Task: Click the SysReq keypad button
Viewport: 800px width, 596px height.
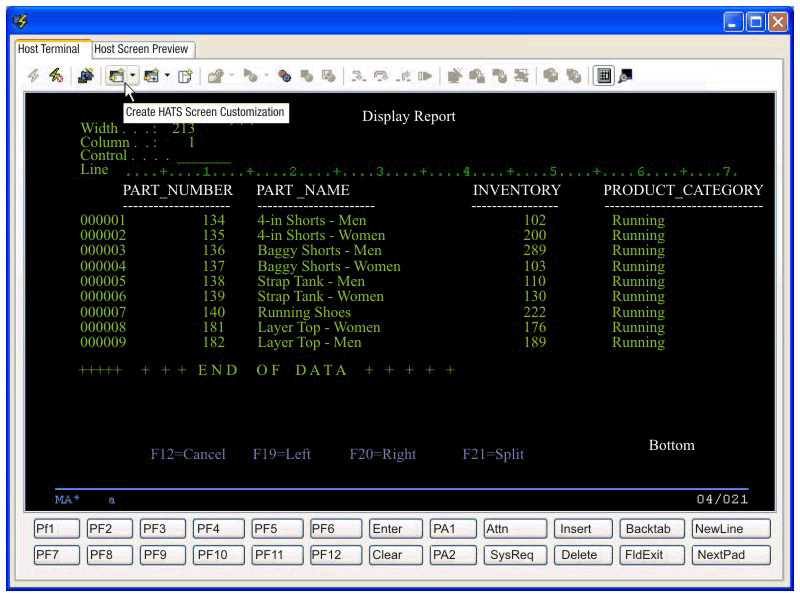Action: (x=515, y=555)
